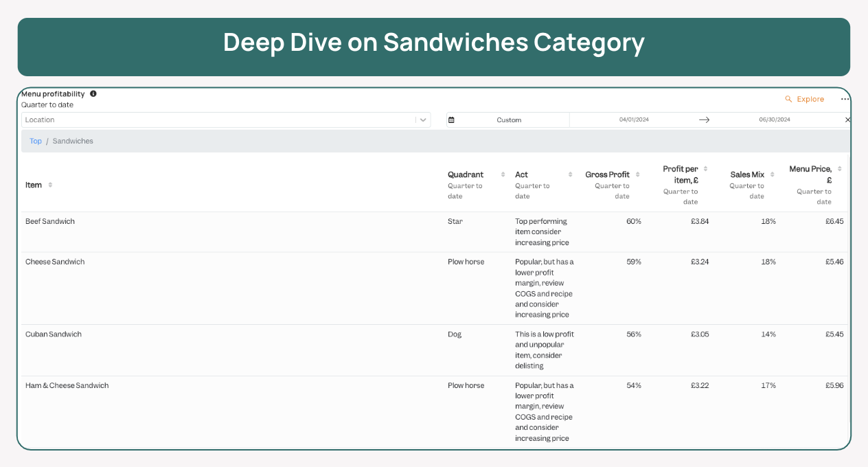Edit the end date 06/30/2024
The width and height of the screenshot is (868, 467).
click(775, 119)
